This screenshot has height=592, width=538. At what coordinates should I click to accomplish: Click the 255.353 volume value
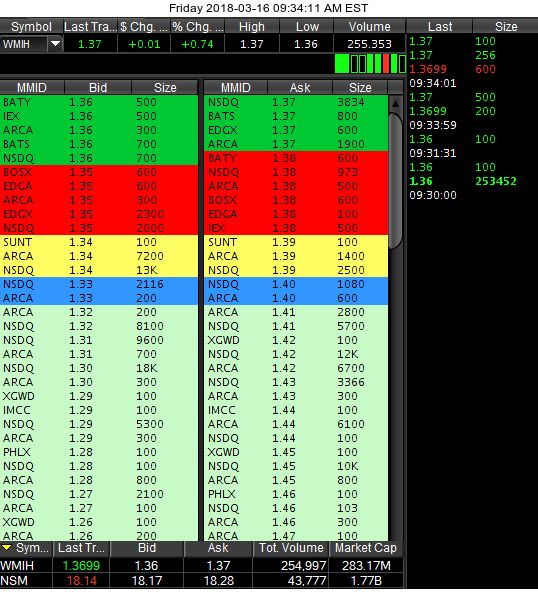369,44
